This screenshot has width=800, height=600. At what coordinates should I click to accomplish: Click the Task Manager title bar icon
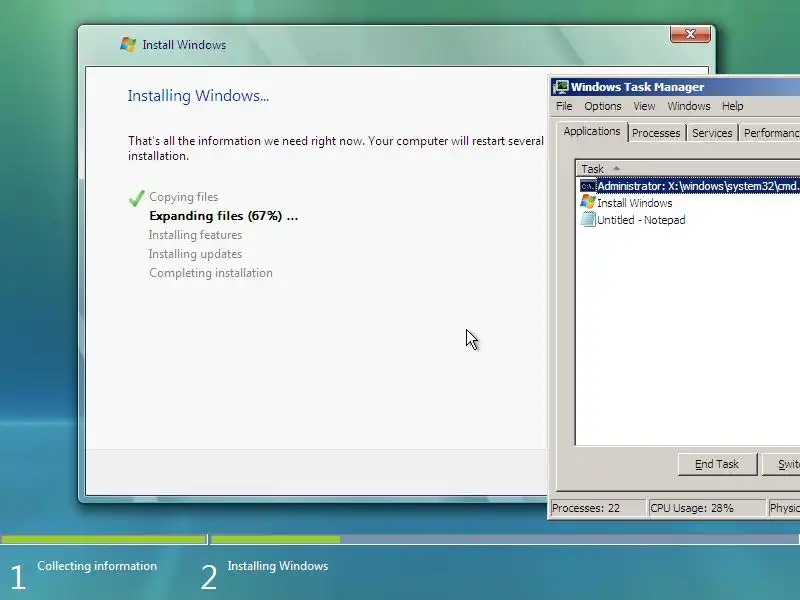coord(561,87)
